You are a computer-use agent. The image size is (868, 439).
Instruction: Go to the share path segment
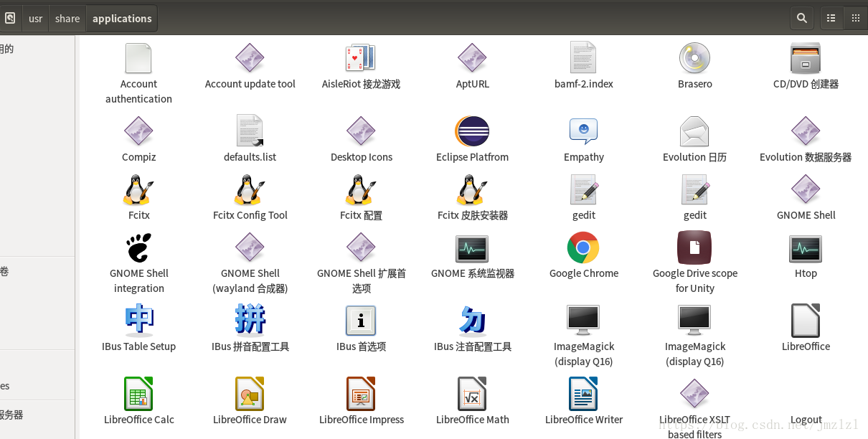pos(67,19)
